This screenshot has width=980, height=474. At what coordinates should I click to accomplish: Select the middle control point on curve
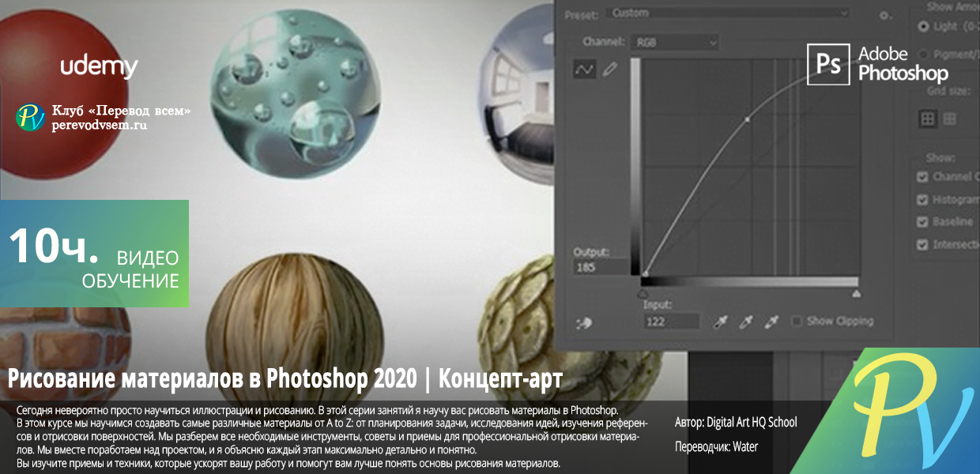click(748, 120)
